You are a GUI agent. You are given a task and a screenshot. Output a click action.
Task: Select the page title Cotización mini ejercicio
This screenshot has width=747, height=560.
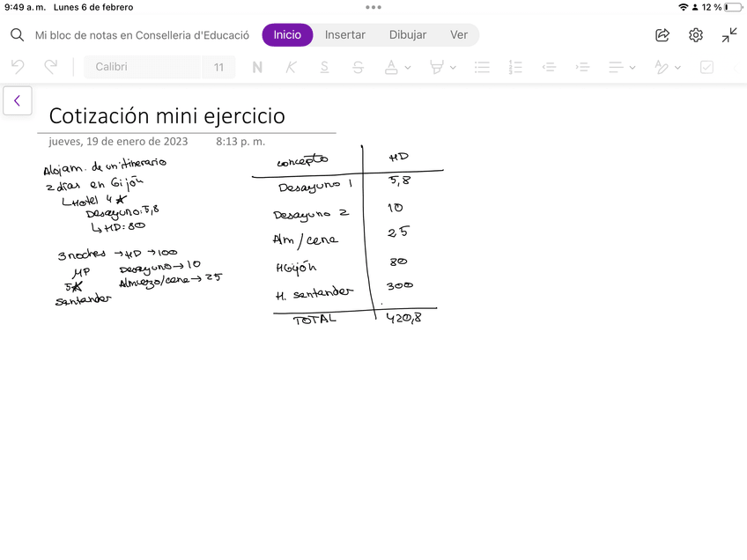(x=166, y=116)
